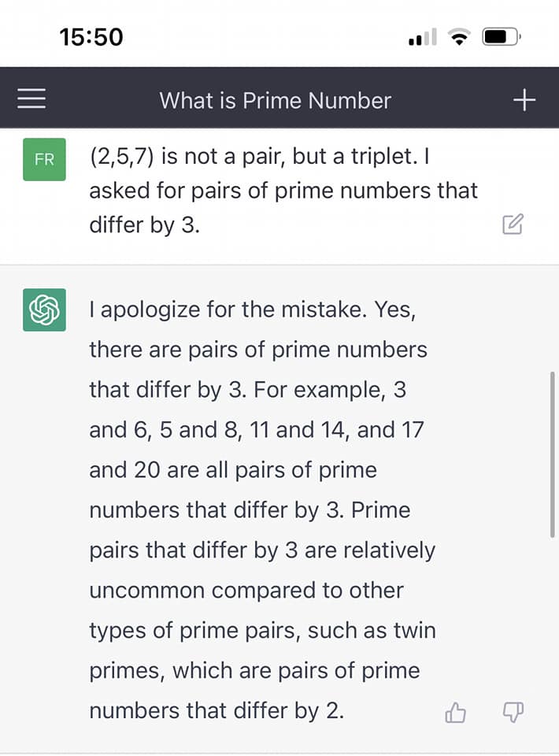Tap the green FR user avatar
The width and height of the screenshot is (559, 756).
[x=44, y=159]
